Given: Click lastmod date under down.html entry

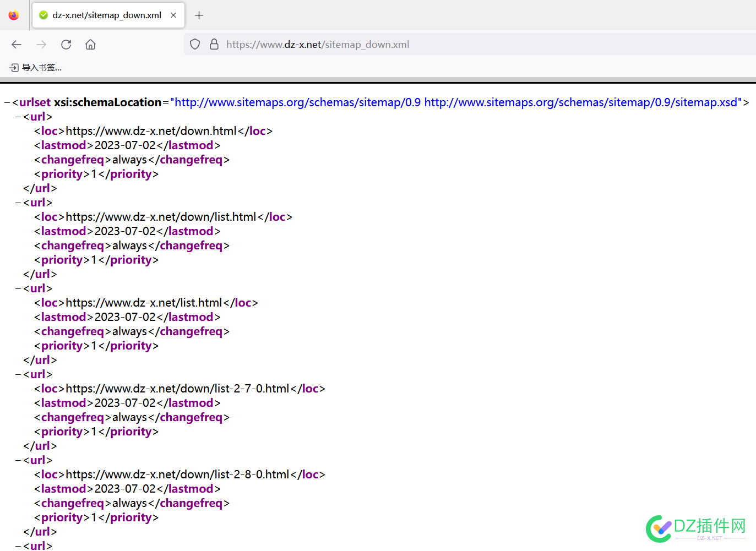Looking at the screenshot, I should coord(125,145).
